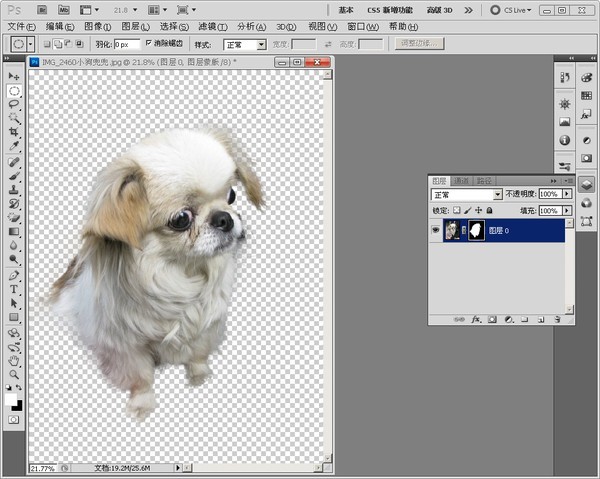Select the Eyedropper tool
The image size is (600, 479).
tap(14, 145)
